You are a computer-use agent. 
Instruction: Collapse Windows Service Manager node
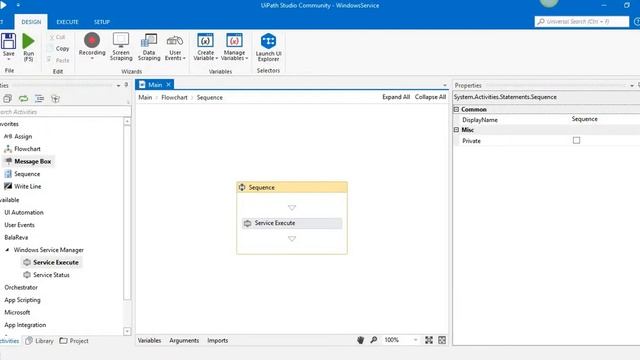pyautogui.click(x=7, y=250)
